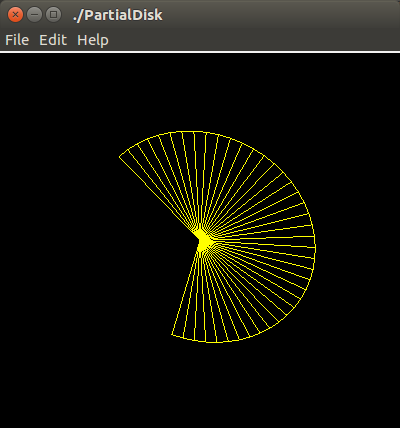Close the PartialDisk window

coord(15,15)
